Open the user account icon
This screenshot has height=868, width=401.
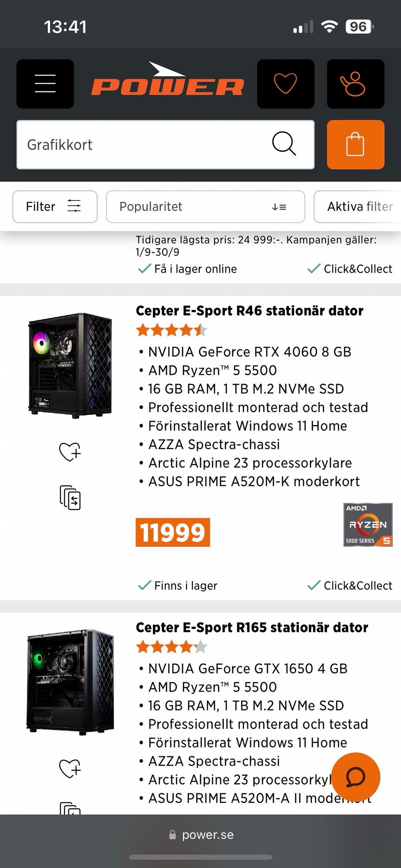(x=355, y=84)
